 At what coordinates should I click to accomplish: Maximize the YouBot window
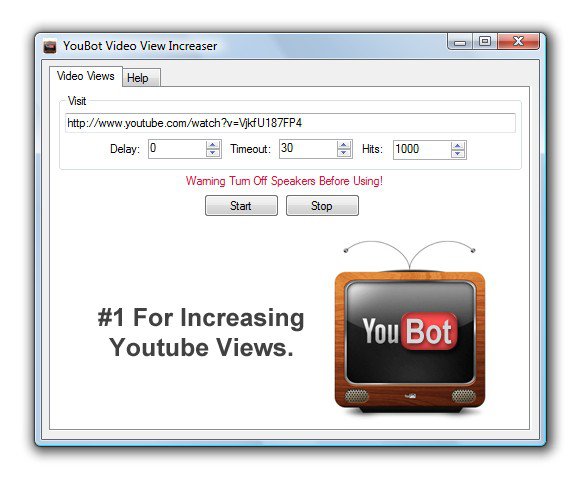(485, 41)
